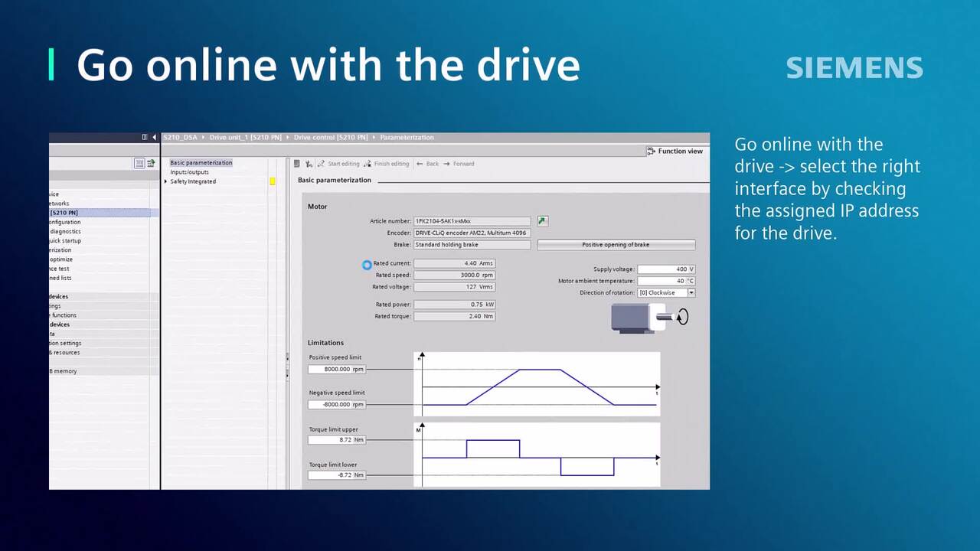Screen dimensions: 980x551
Task: Click the Torque limit upper field
Action: tap(336, 441)
